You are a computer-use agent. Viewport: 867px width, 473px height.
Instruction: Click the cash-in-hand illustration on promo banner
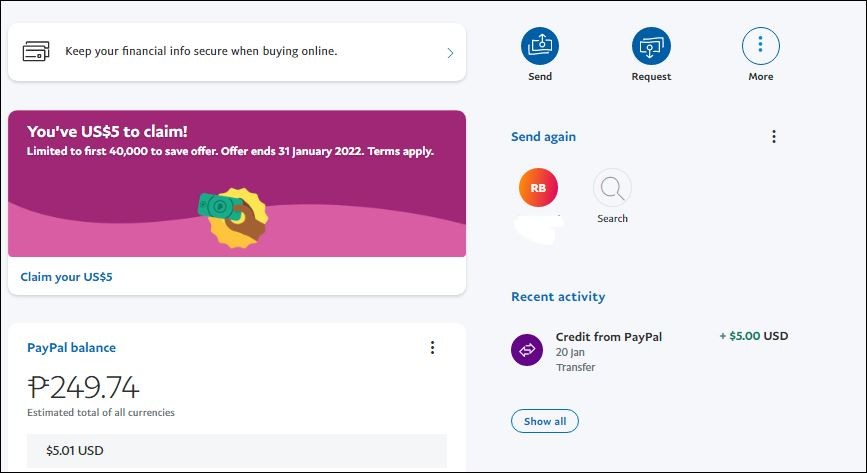(x=233, y=217)
